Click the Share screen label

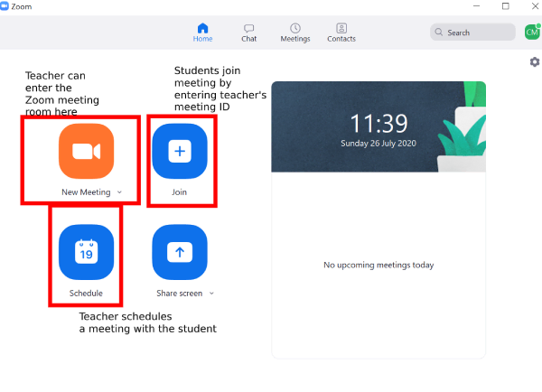pos(180,294)
